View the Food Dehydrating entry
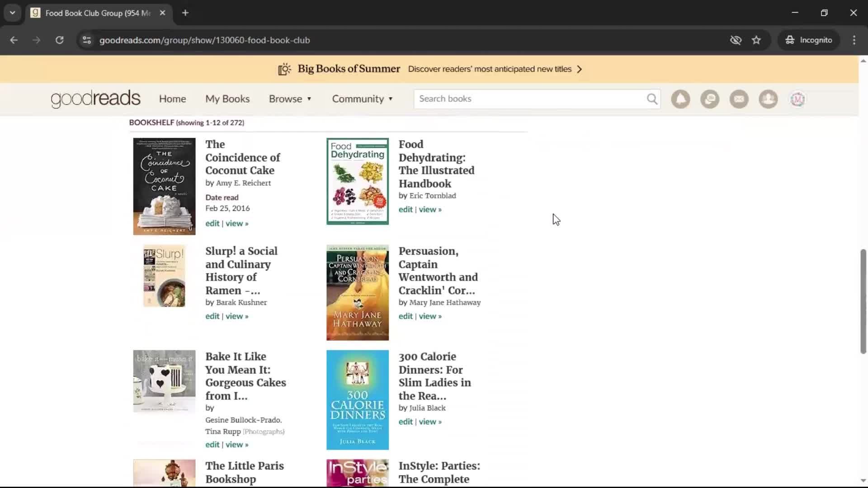The height and width of the screenshot is (488, 868). click(x=430, y=210)
